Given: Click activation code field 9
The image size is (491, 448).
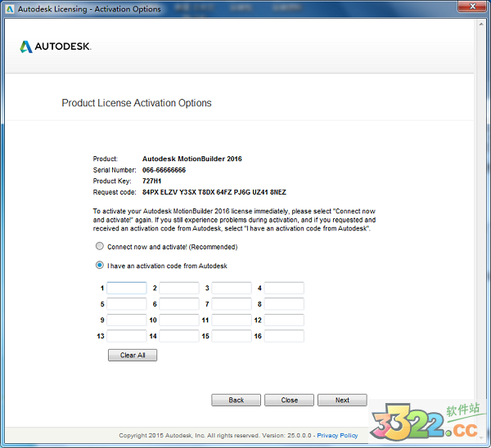Looking at the screenshot, I should 127,320.
